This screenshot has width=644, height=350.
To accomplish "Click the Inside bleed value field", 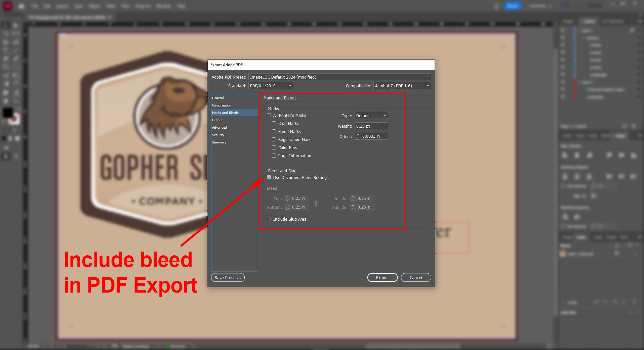I will click(x=365, y=199).
